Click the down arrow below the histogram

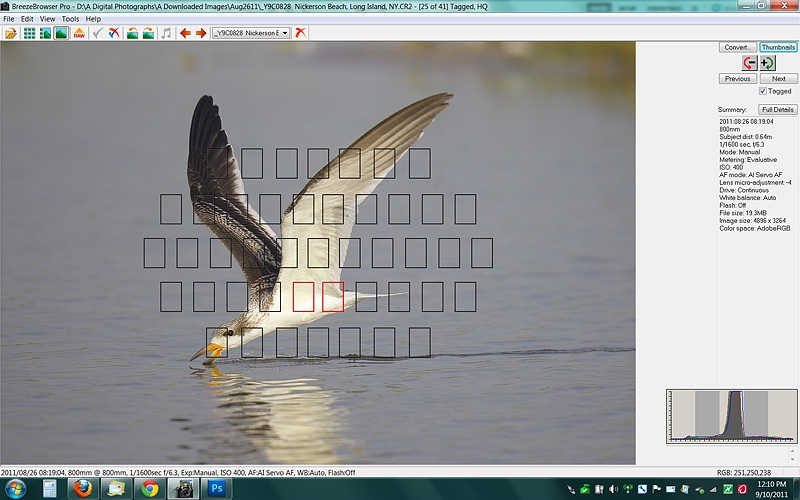(x=792, y=460)
